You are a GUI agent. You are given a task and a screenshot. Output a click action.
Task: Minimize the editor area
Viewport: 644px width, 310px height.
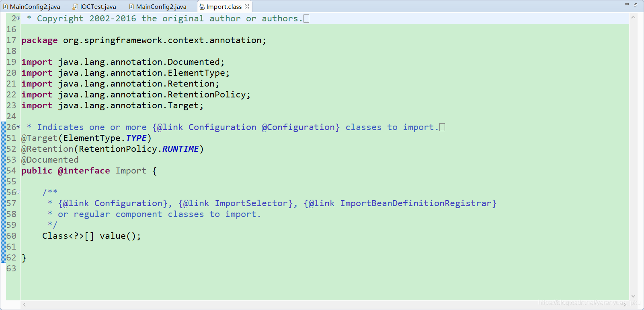click(x=626, y=4)
